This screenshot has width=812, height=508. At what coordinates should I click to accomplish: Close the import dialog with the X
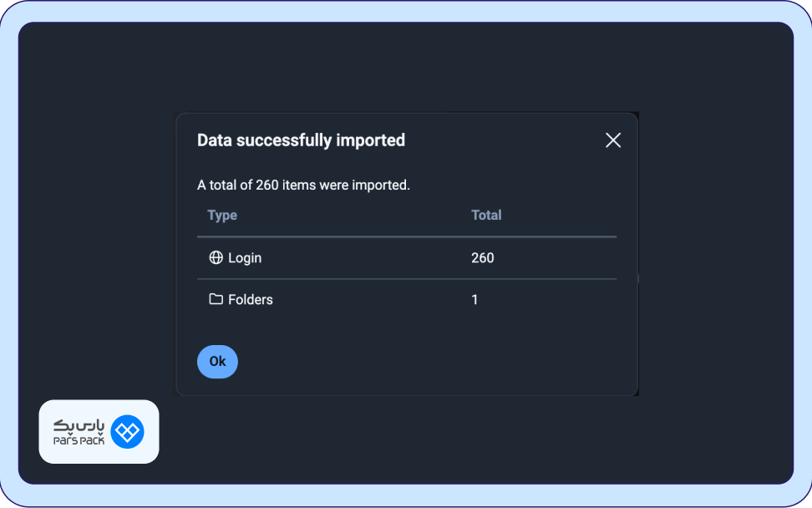pyautogui.click(x=613, y=140)
